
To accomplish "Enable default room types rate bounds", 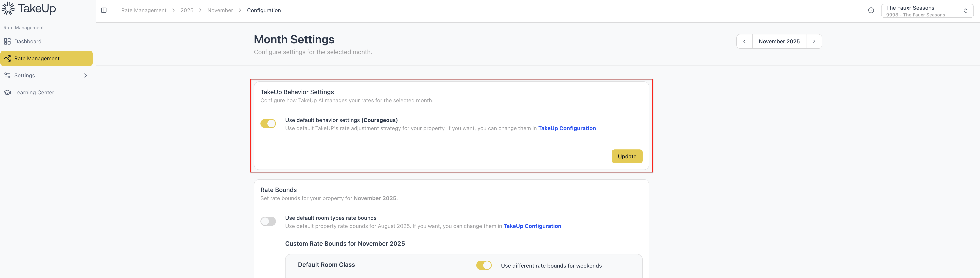I will (x=268, y=222).
